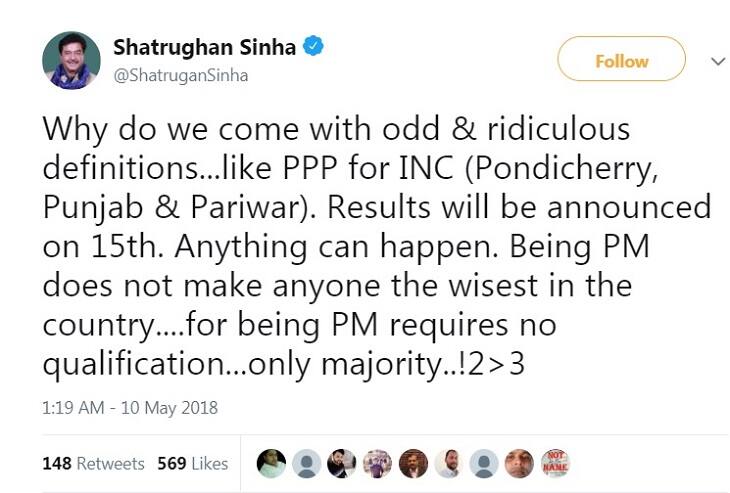Open Shatrughan Sinha's profile picture
Image resolution: width=730 pixels, height=493 pixels.
click(71, 60)
